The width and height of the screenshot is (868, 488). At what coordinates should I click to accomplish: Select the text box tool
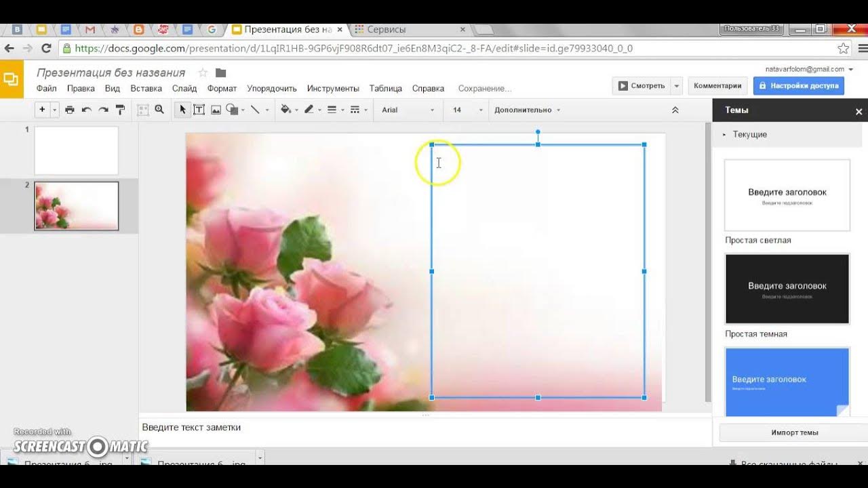(199, 110)
